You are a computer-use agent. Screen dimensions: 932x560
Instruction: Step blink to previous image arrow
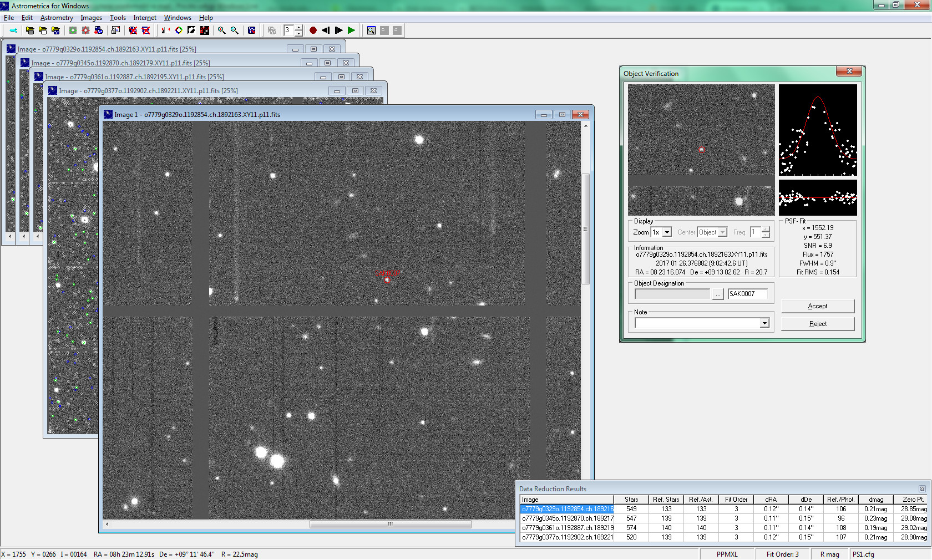click(x=326, y=30)
